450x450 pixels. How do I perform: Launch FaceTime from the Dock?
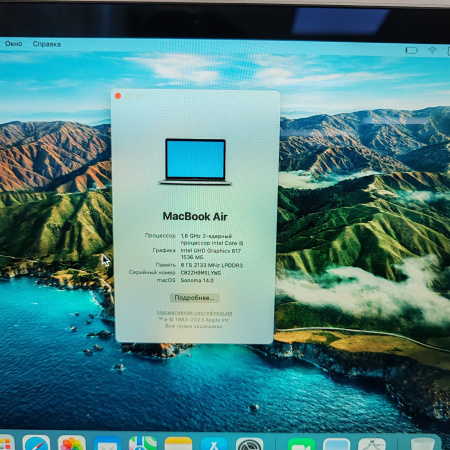coord(301,444)
